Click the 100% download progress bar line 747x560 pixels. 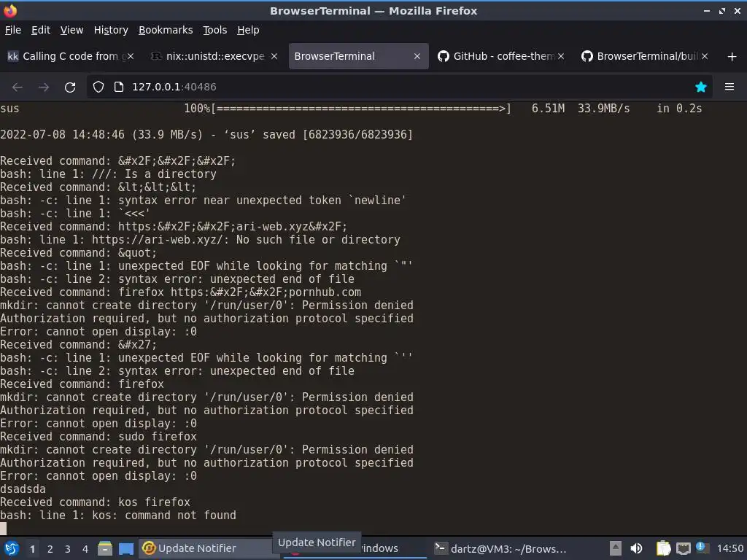(x=351, y=109)
